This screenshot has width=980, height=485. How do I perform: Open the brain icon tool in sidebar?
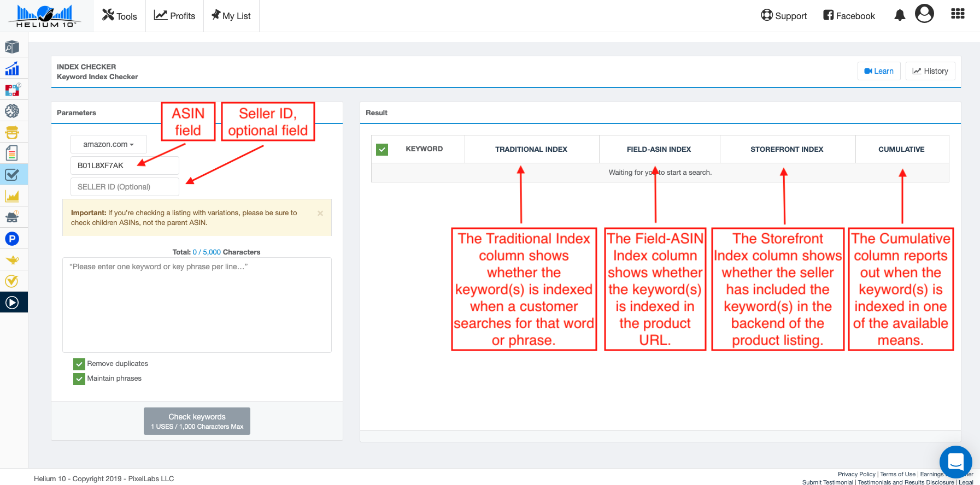click(12, 111)
